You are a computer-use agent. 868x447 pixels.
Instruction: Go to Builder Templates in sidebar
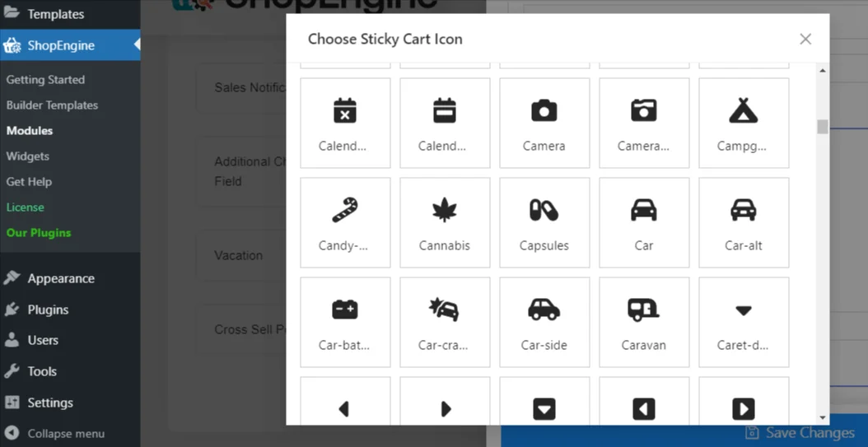point(52,105)
